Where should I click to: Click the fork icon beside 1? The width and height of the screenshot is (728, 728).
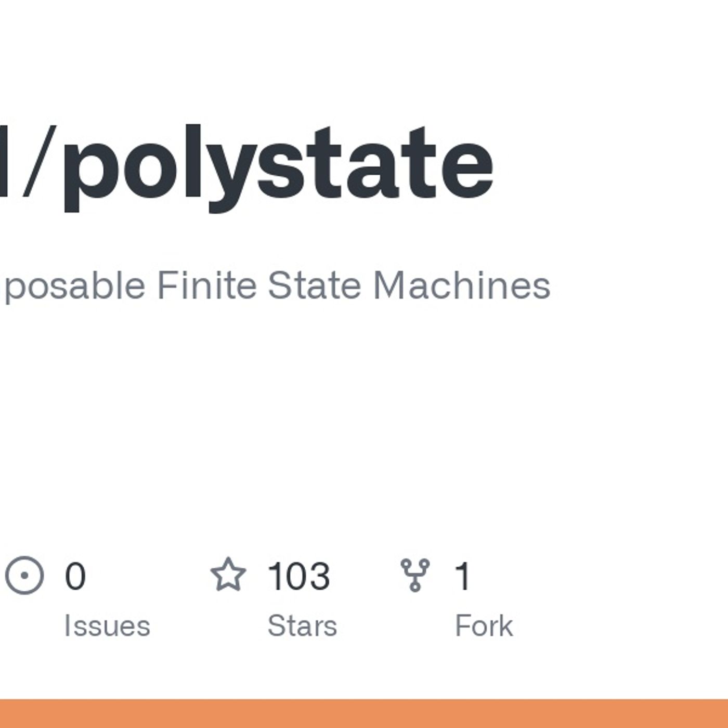click(415, 575)
